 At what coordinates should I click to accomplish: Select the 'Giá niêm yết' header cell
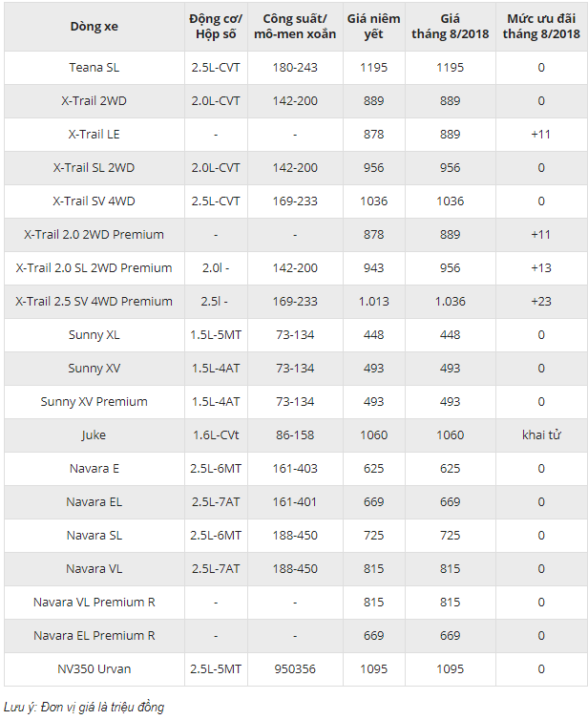pyautogui.click(x=373, y=27)
